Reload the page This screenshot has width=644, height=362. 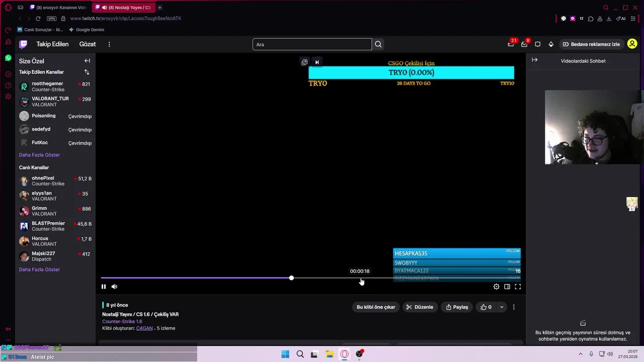tap(38, 19)
